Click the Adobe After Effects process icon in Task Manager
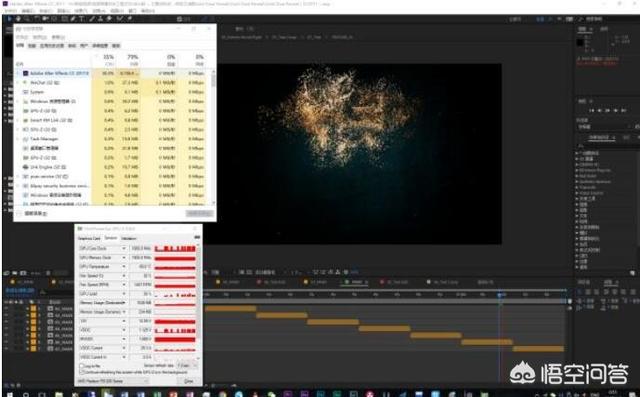The image size is (640, 397). pos(25,73)
